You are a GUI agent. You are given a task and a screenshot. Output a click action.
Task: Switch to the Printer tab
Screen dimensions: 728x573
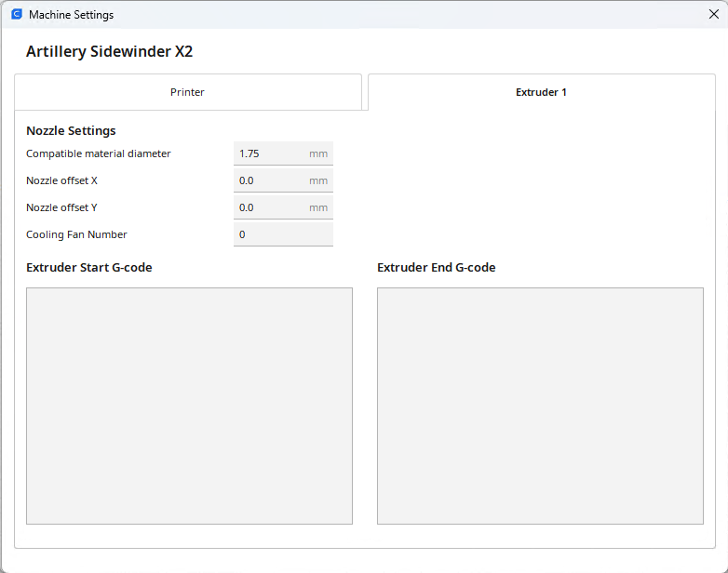pyautogui.click(x=187, y=92)
